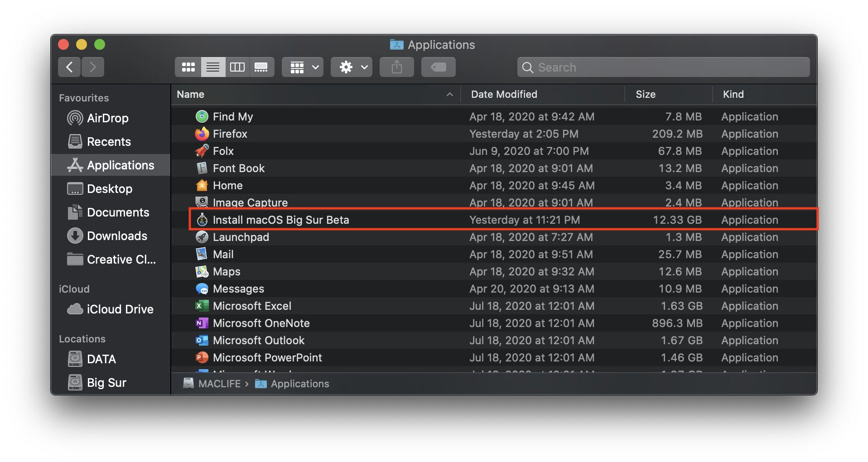Click MACLIFE in the path bar
The width and height of the screenshot is (868, 462).
coord(220,384)
